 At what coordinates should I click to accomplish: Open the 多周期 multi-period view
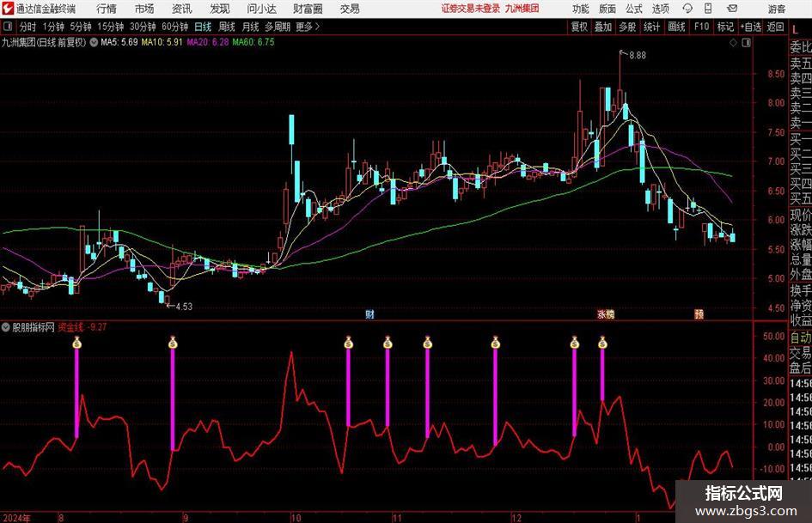[278, 27]
